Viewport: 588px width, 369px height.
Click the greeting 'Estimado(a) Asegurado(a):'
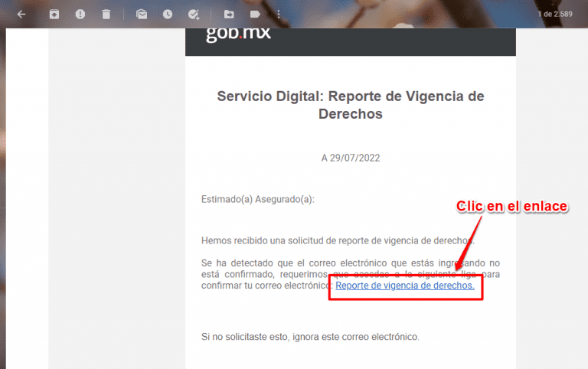coord(258,199)
